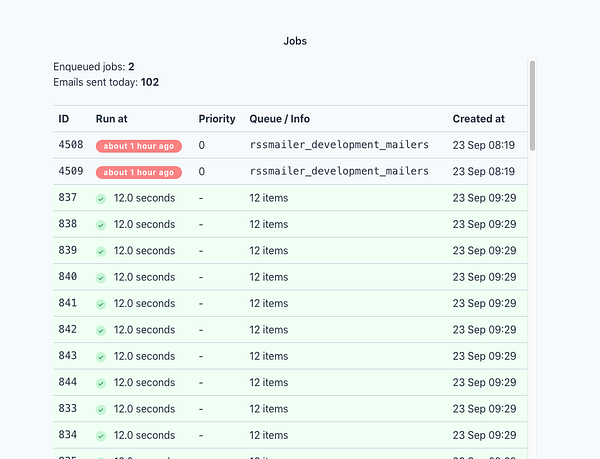This screenshot has width=600, height=459.
Task: Open job ID 4509
Action: 71,171
